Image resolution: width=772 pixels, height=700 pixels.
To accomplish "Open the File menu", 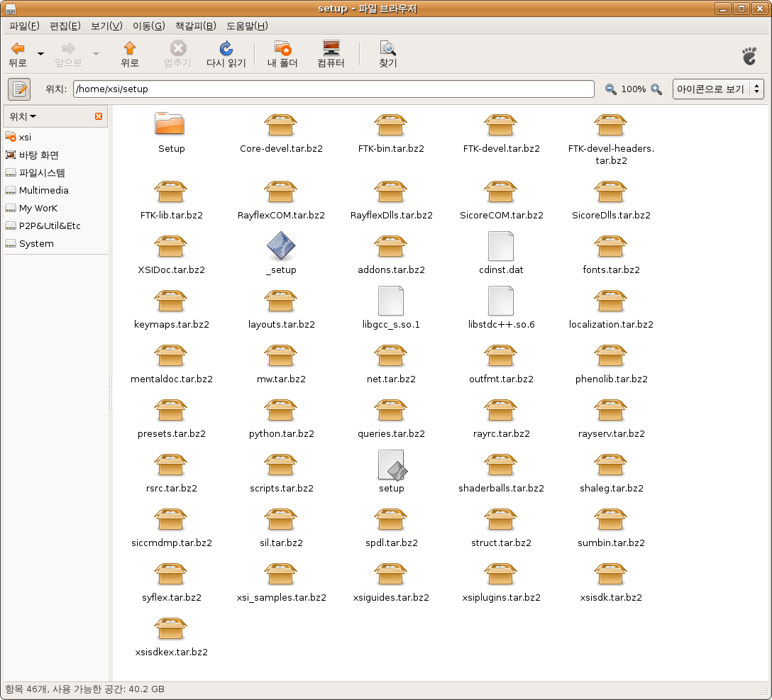I will pyautogui.click(x=24, y=26).
